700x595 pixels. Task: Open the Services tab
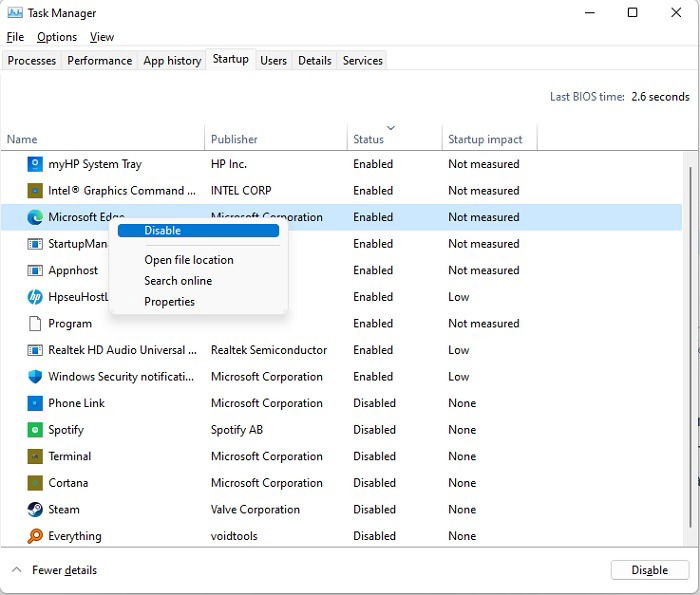point(362,61)
